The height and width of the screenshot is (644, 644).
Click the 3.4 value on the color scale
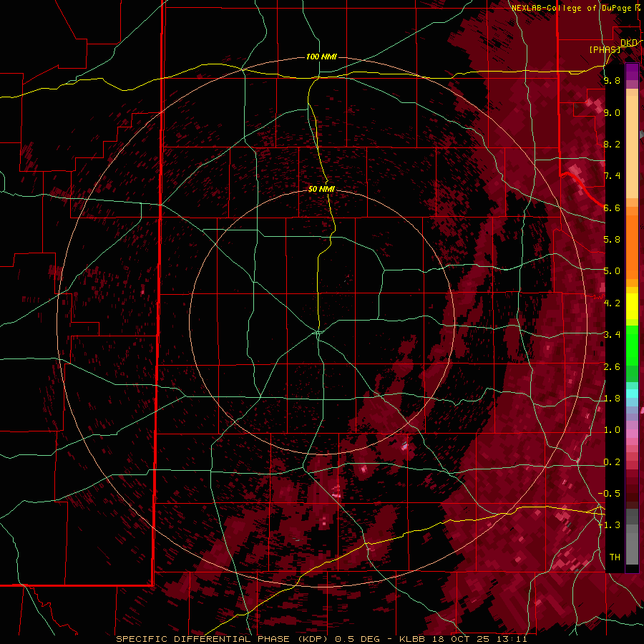pyautogui.click(x=612, y=335)
